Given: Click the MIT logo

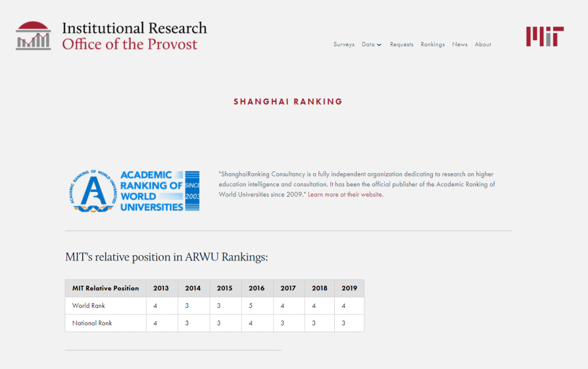Looking at the screenshot, I should coord(545,37).
